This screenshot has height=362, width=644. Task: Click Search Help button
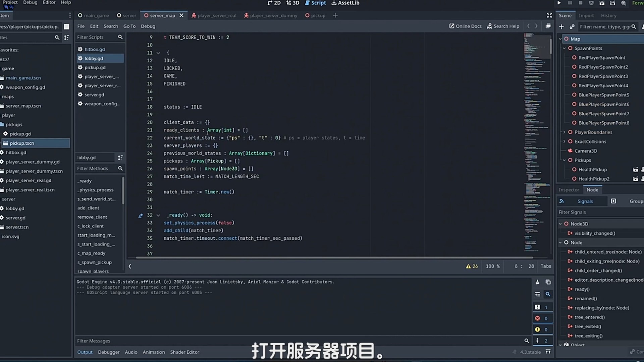point(503,26)
